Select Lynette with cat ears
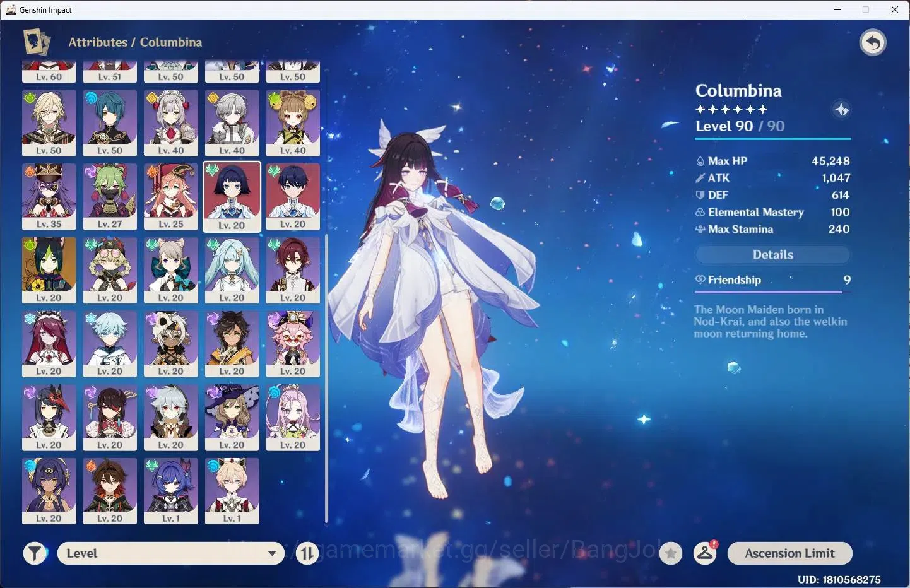 (x=171, y=271)
